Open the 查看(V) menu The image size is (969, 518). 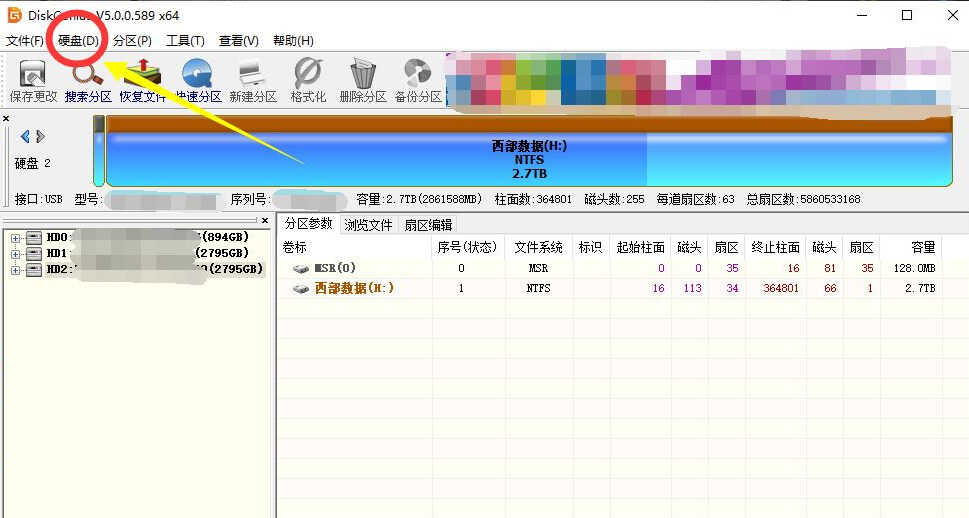pyautogui.click(x=239, y=41)
